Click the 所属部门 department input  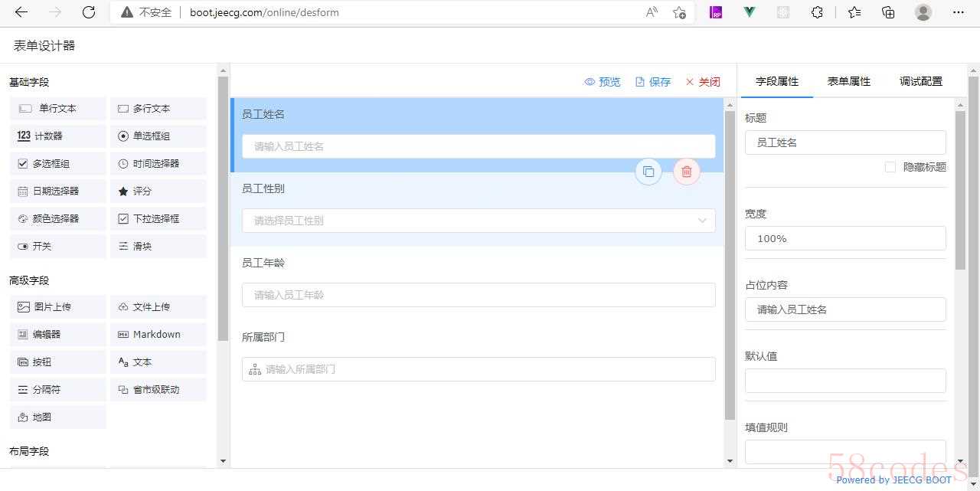(479, 369)
